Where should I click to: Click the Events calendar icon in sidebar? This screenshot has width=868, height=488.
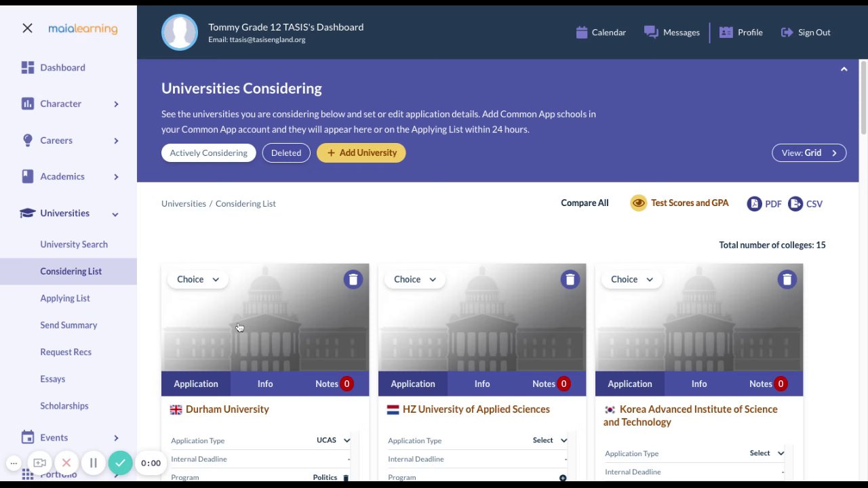27,437
